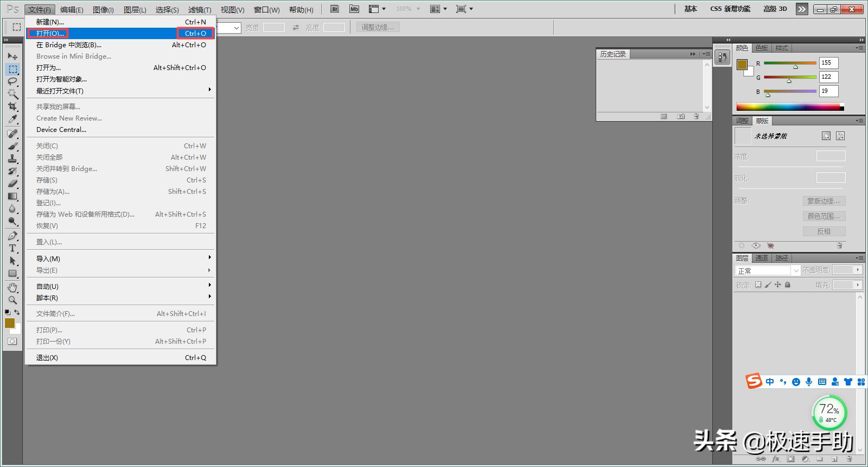Open the layer blend mode dropdown 正常

768,270
